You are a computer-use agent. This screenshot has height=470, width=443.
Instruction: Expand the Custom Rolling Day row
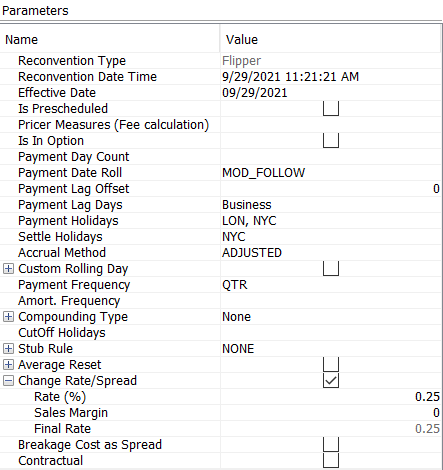coord(8,269)
